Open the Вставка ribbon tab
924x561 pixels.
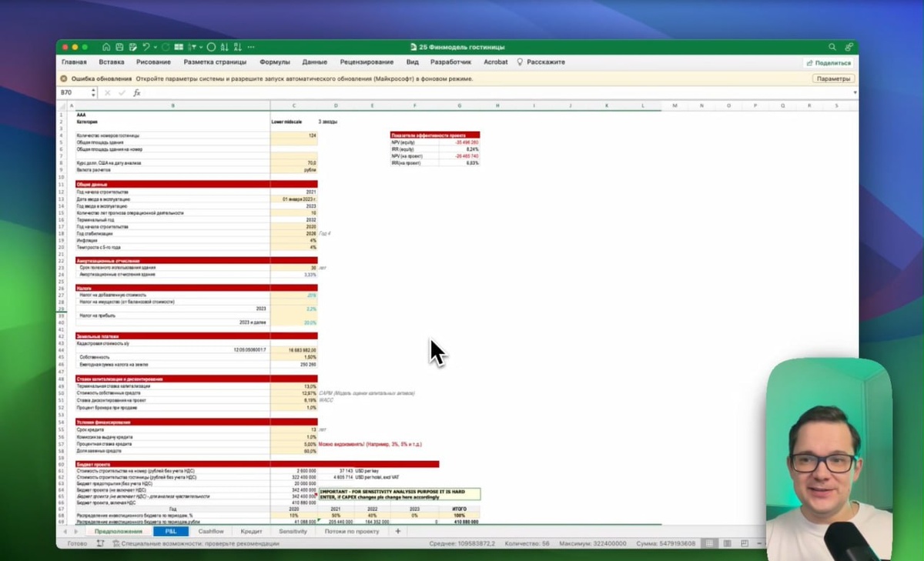112,62
